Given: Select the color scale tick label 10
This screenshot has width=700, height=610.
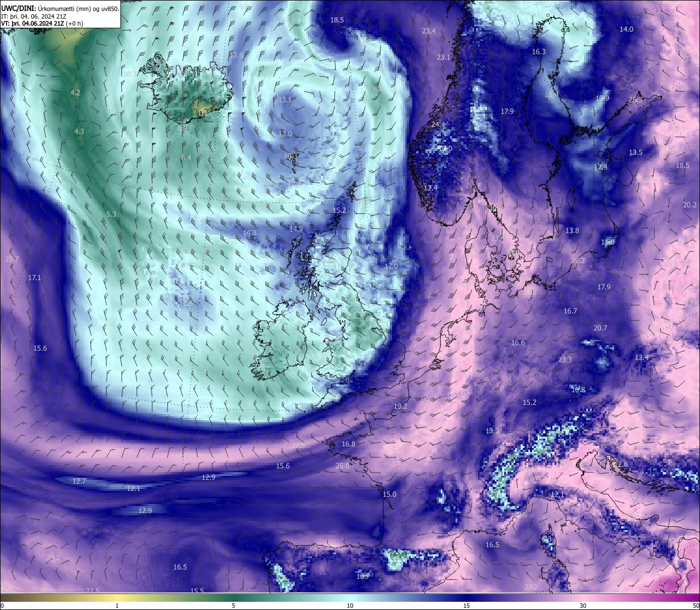Looking at the screenshot, I should 350,606.
